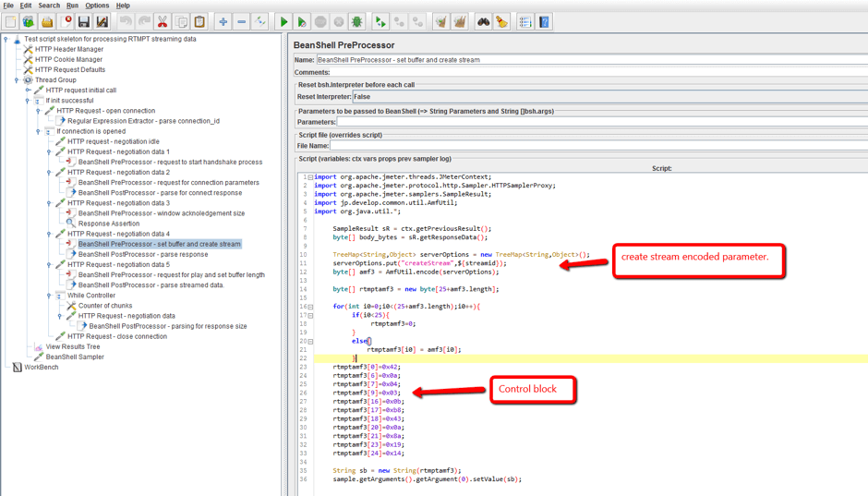Click the Paste clipboard icon
The width and height of the screenshot is (868, 496).
199,22
